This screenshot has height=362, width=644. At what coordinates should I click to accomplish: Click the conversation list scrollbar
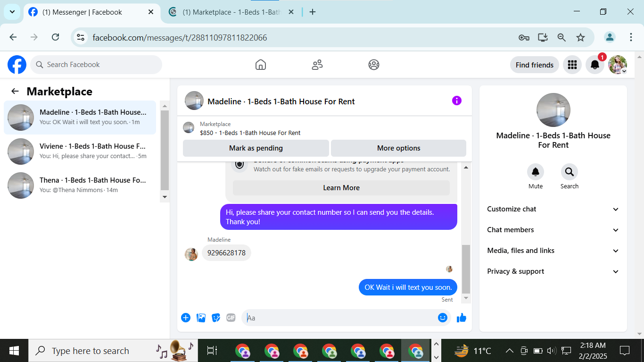165,150
